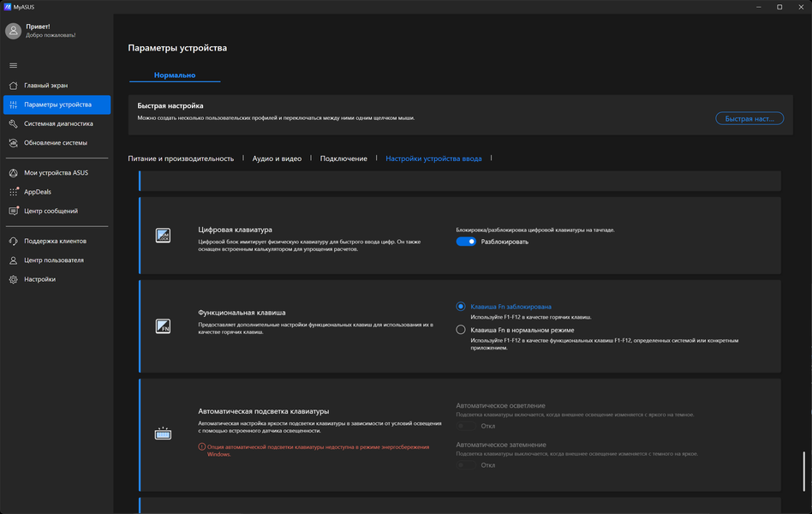Select Настройки устройства ввода tab

click(x=433, y=158)
